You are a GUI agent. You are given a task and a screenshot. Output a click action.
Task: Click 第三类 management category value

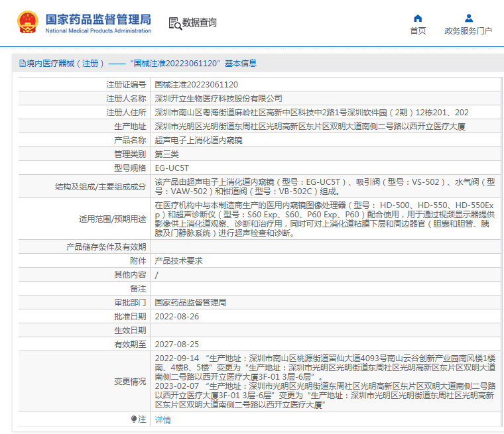[167, 154]
